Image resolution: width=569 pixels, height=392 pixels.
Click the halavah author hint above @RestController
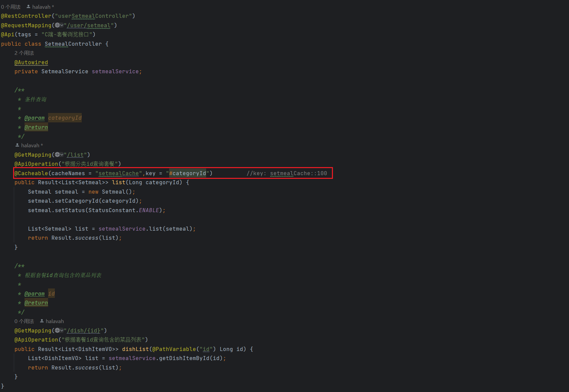pyautogui.click(x=40, y=7)
